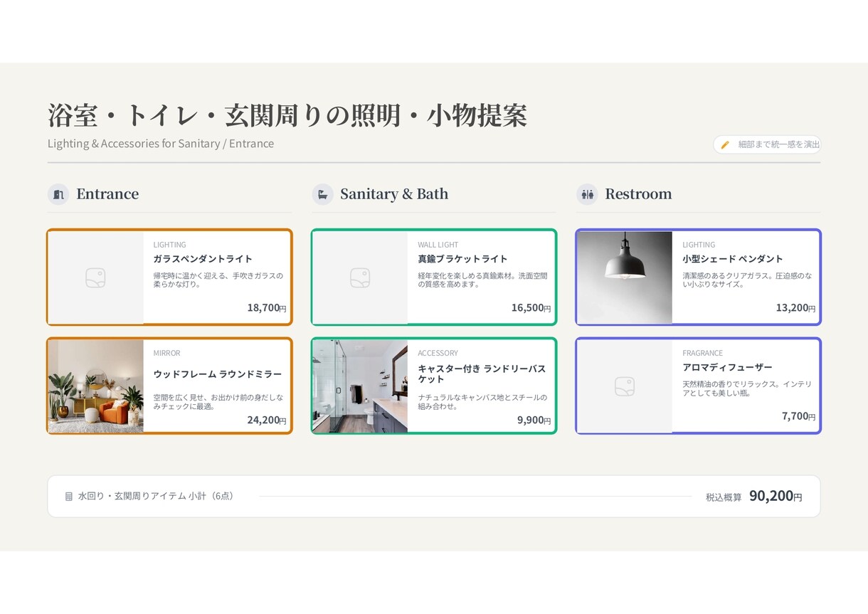868x614 pixels.
Task: Select the ガラスペンダントライト title
Action: click(x=203, y=259)
